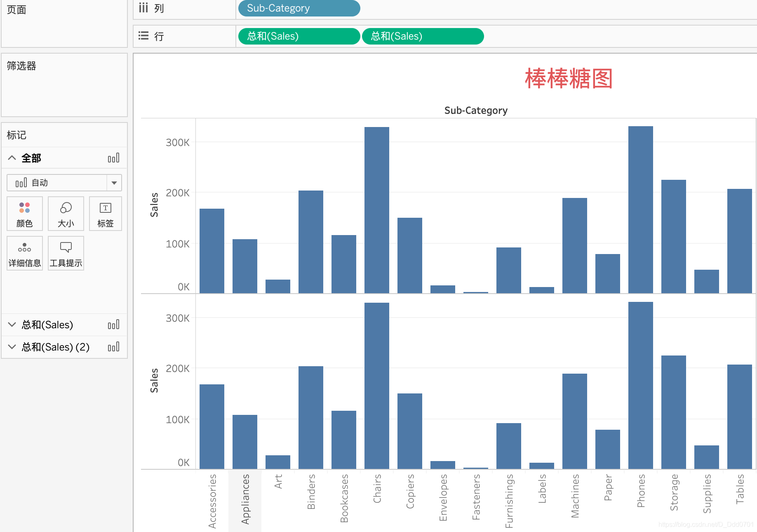This screenshot has height=532, width=757.
Task: Click the Labels axis label
Action: click(x=542, y=489)
